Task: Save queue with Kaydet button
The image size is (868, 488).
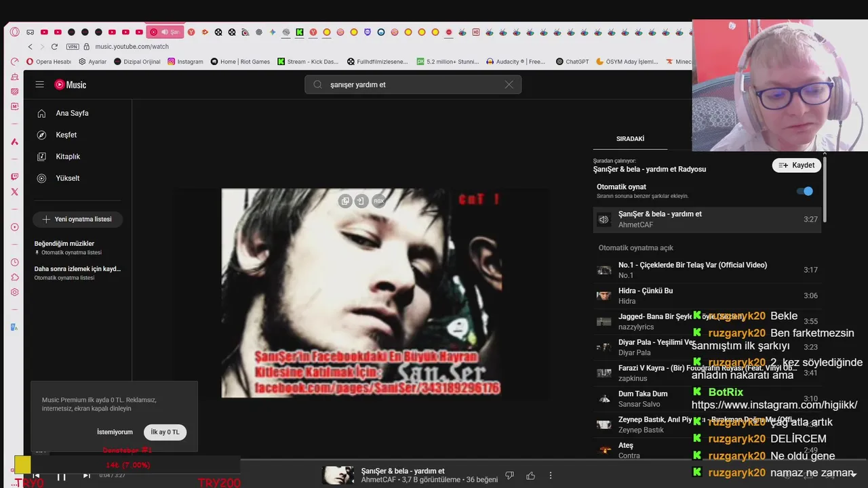Action: pos(797,165)
